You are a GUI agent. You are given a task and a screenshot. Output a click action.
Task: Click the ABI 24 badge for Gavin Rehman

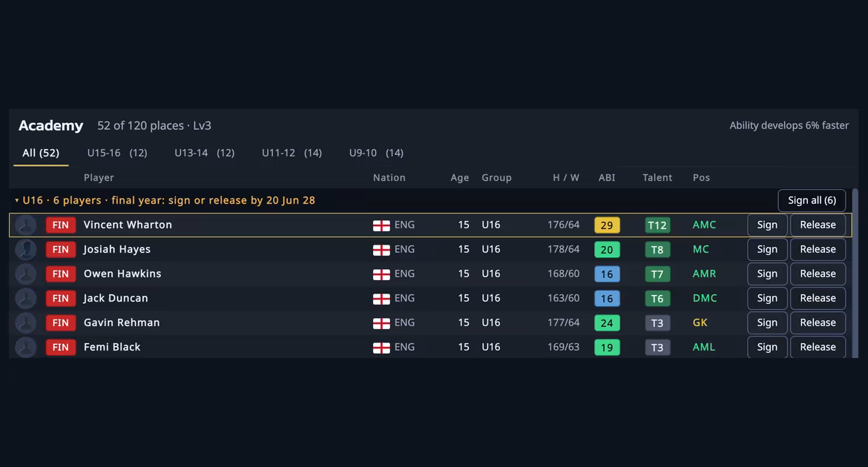[607, 322]
